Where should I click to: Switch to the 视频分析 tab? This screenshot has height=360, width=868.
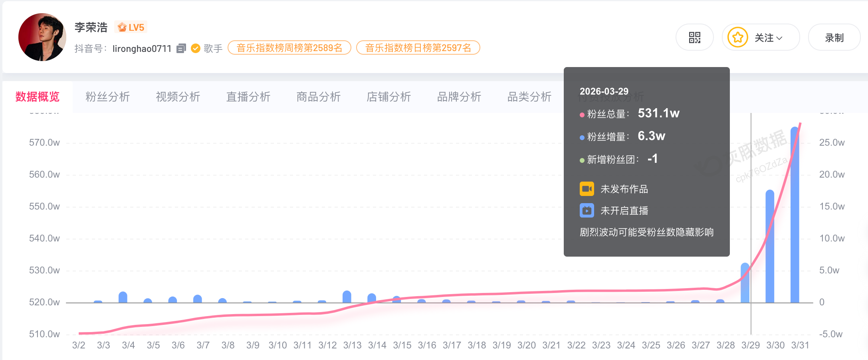[178, 97]
